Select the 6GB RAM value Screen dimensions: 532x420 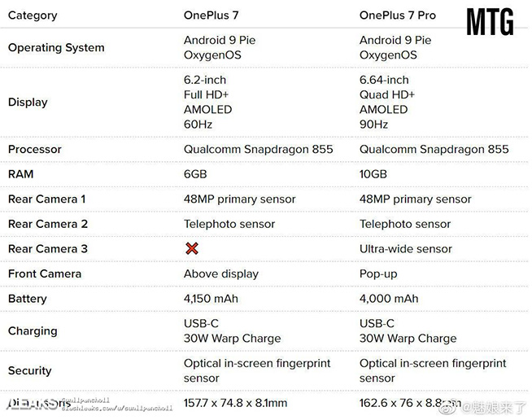[x=197, y=174]
